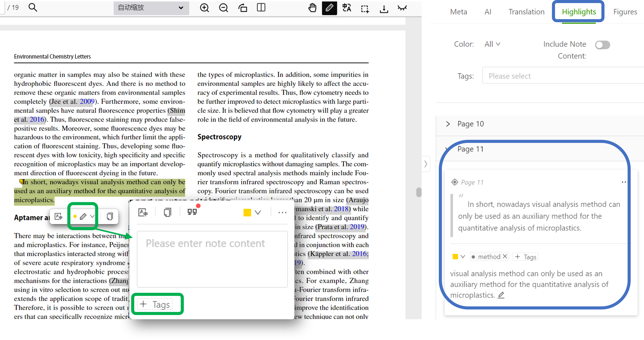Click the download icon in toolbar
This screenshot has height=340, width=644.
tap(383, 8)
